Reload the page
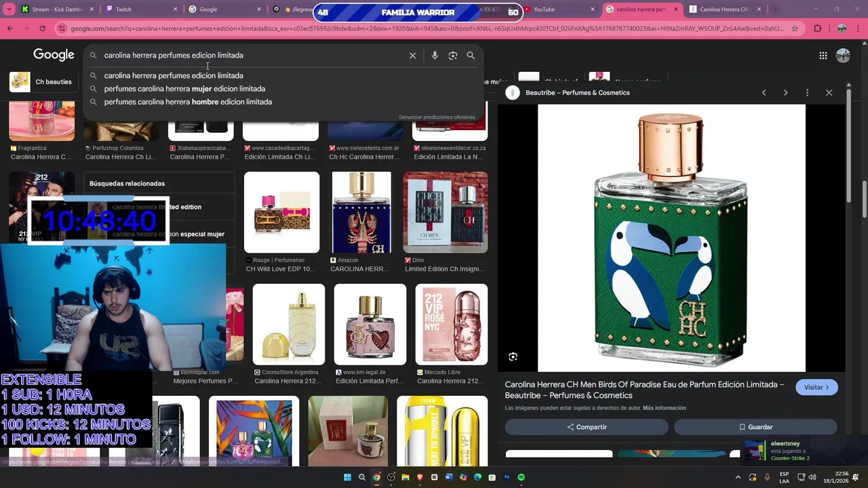Viewport: 868px width, 488px height. 42,28
